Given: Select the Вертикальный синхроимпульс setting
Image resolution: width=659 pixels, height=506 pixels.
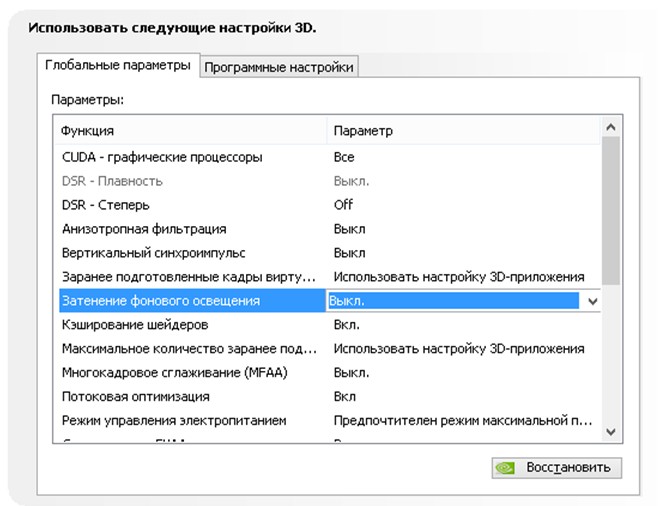Looking at the screenshot, I should click(x=153, y=253).
